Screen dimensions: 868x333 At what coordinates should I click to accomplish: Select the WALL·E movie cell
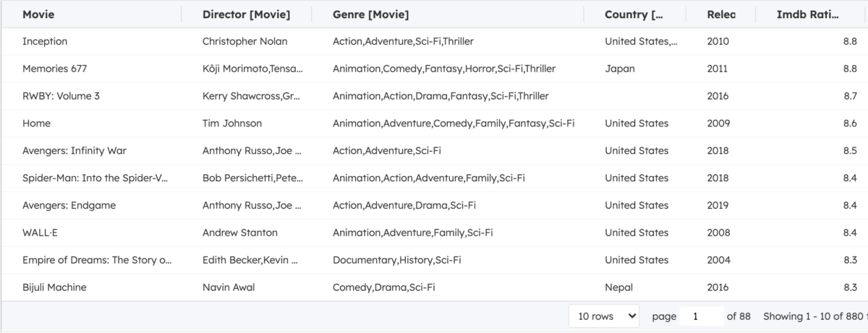(x=41, y=233)
